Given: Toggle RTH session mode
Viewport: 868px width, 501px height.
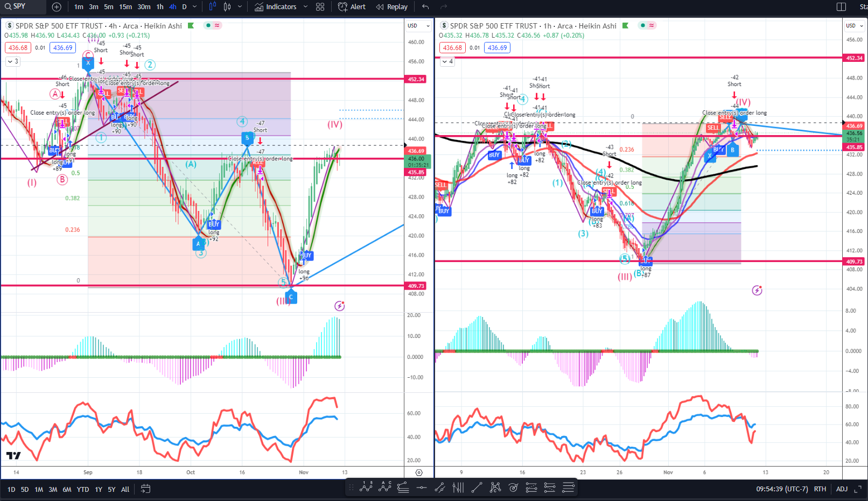Looking at the screenshot, I should (820, 489).
